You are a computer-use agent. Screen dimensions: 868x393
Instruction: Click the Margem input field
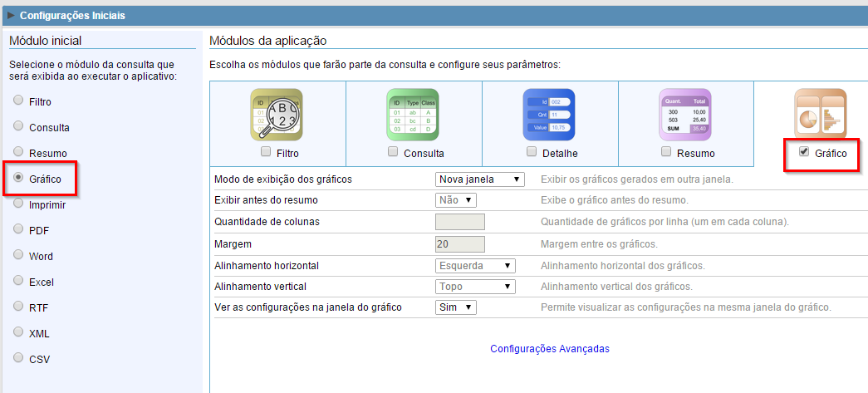coord(459,243)
